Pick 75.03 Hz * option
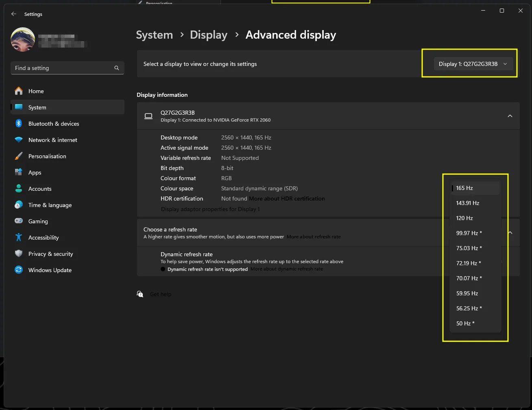The image size is (532, 410). (x=475, y=248)
